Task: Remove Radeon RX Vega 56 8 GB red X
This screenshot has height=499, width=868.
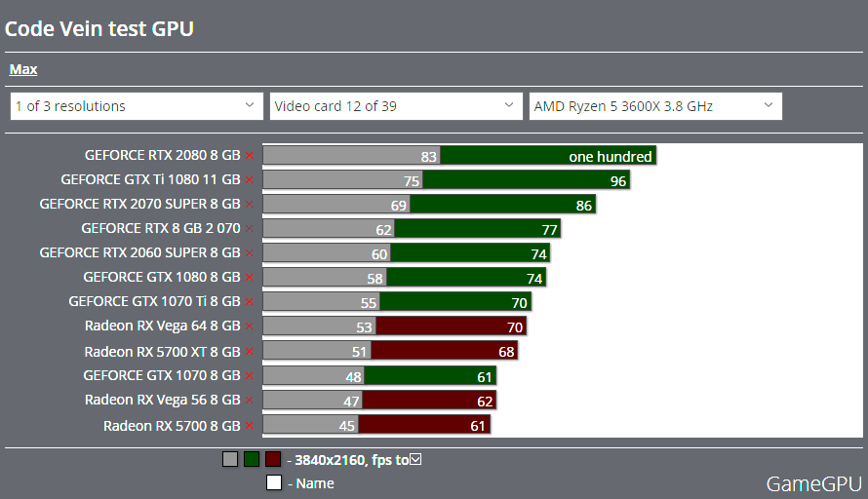Action: 249,401
